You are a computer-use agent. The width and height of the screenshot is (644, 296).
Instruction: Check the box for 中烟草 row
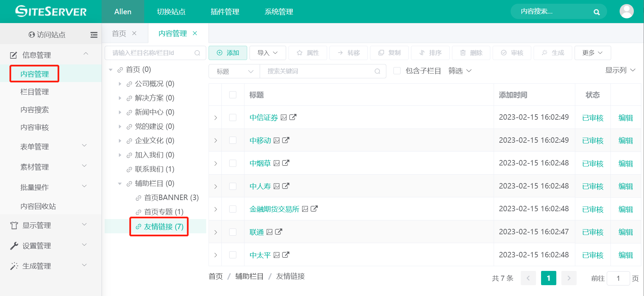click(x=233, y=163)
